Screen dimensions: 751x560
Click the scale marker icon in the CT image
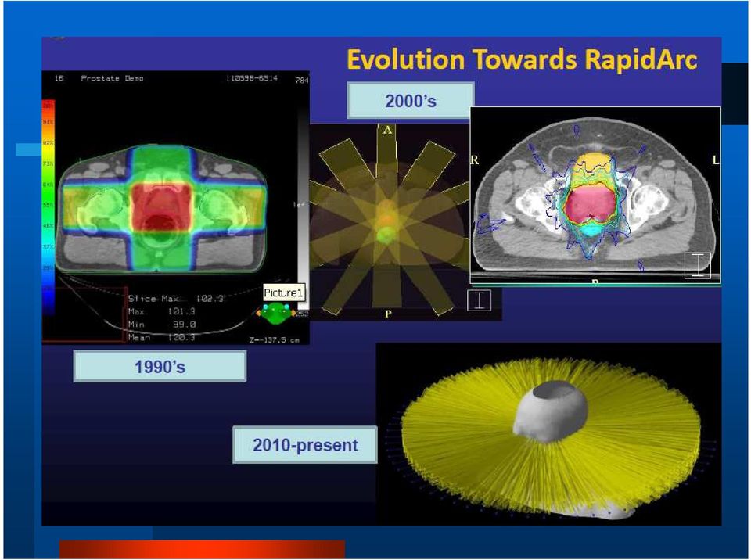coord(697,265)
